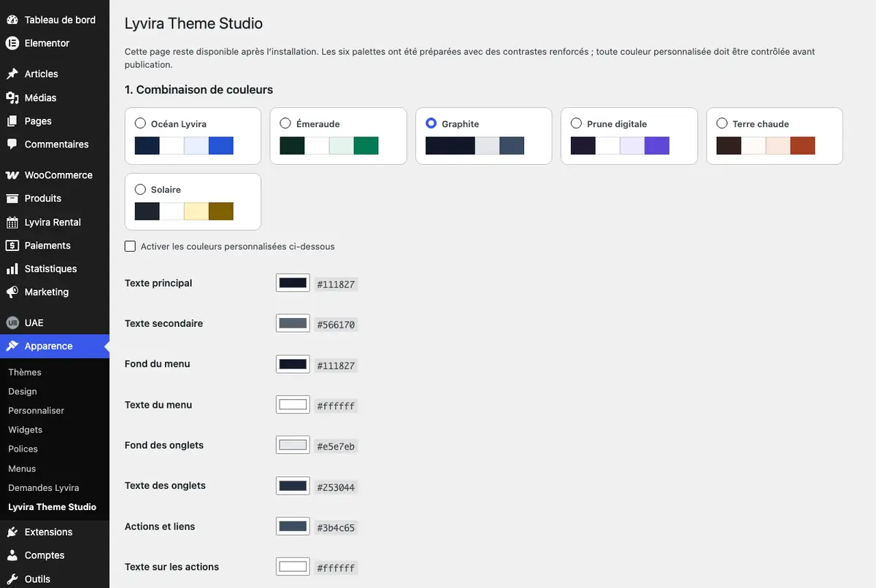Image resolution: width=876 pixels, height=588 pixels.
Task: Open Marketing with the megaphone icon
Action: tap(12, 293)
